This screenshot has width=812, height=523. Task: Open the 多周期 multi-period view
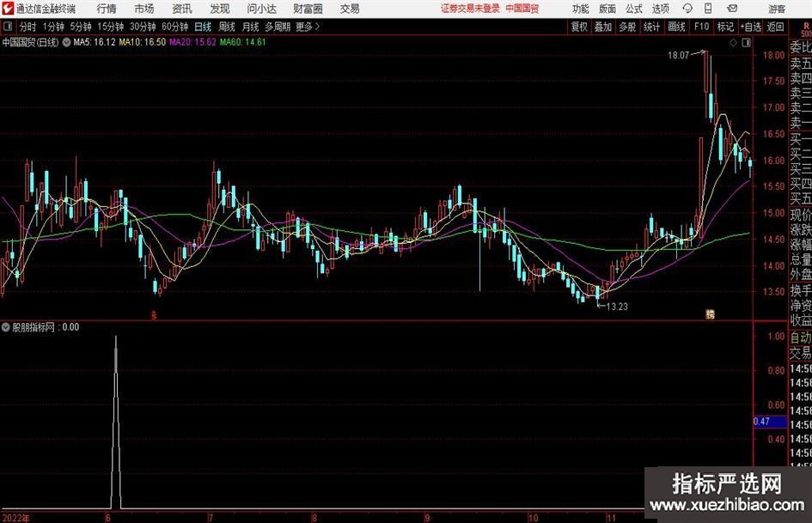278,27
